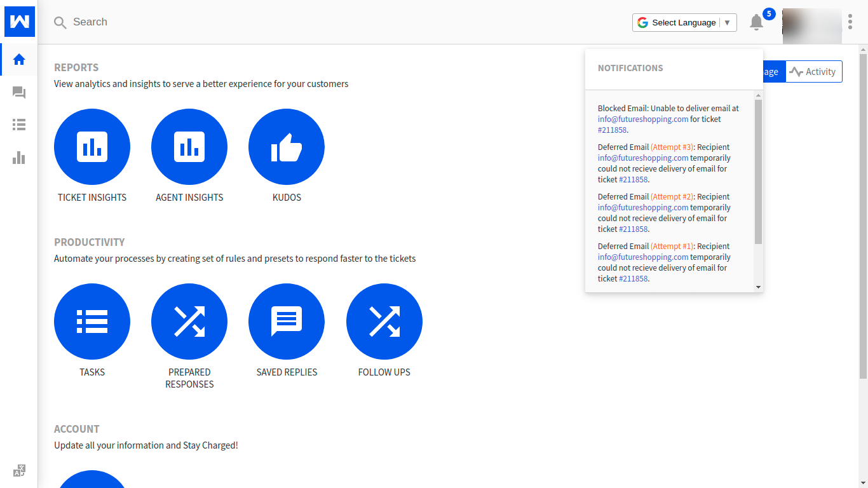This screenshot has width=868, height=488.
Task: Click the FOLLOW UPS label
Action: tap(384, 372)
